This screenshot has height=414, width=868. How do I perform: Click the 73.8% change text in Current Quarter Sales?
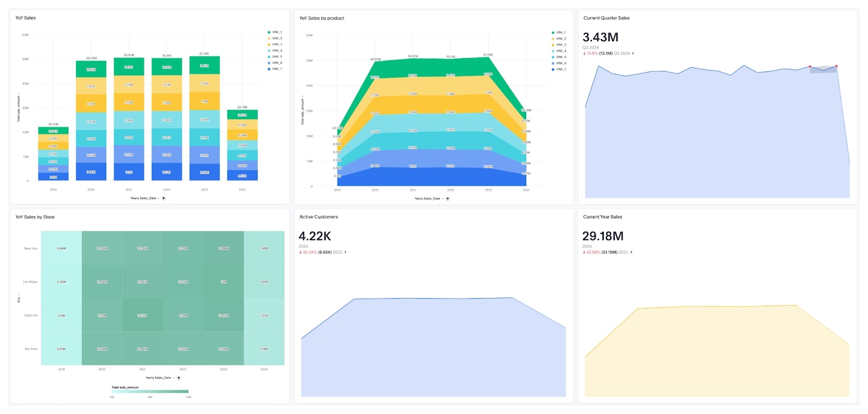pos(592,54)
